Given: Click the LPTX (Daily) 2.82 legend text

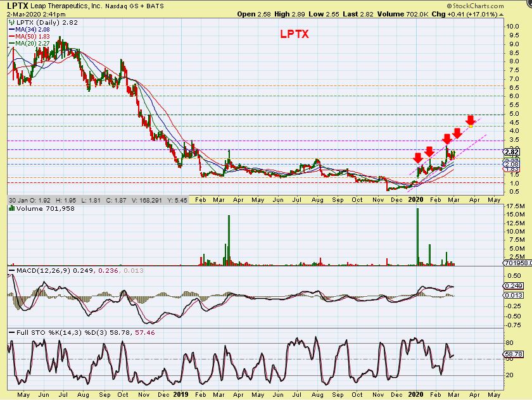Looking at the screenshot, I should [x=47, y=22].
